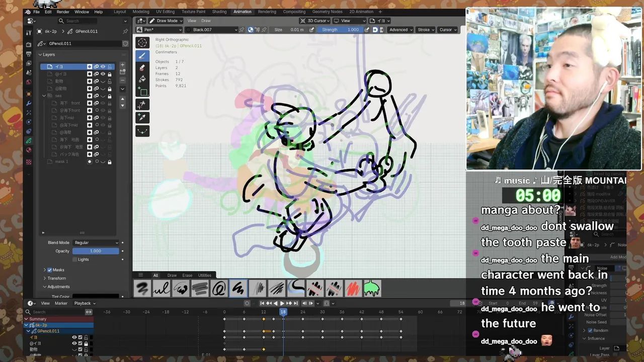Move layer down with the down arrow
Viewport: 644px width, 362px height.
tap(122, 106)
